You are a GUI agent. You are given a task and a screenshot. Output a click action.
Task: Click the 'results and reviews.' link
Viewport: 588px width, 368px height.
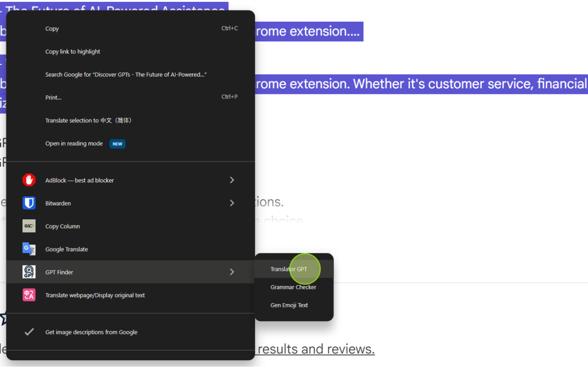pos(316,349)
